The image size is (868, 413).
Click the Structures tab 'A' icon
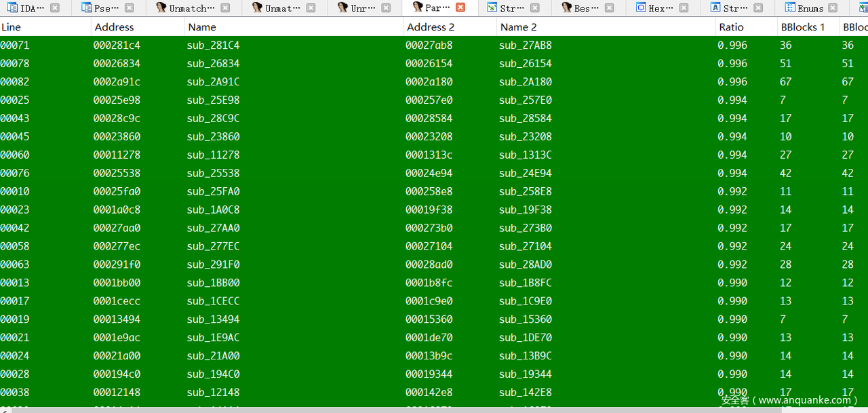(715, 8)
